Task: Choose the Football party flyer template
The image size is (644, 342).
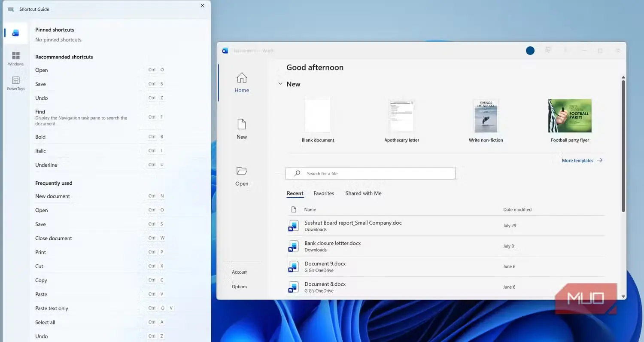Action: pyautogui.click(x=570, y=116)
